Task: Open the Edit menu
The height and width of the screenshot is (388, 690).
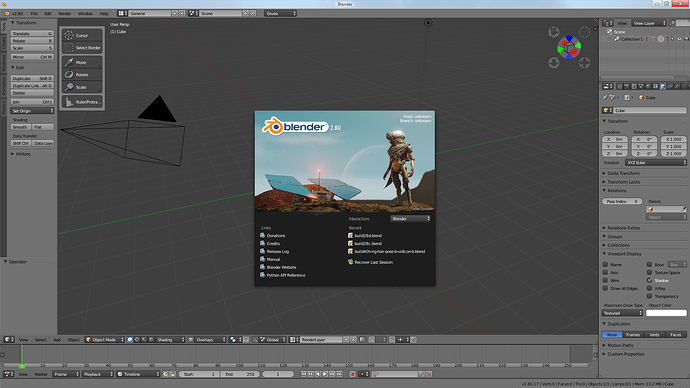Action: [48, 14]
